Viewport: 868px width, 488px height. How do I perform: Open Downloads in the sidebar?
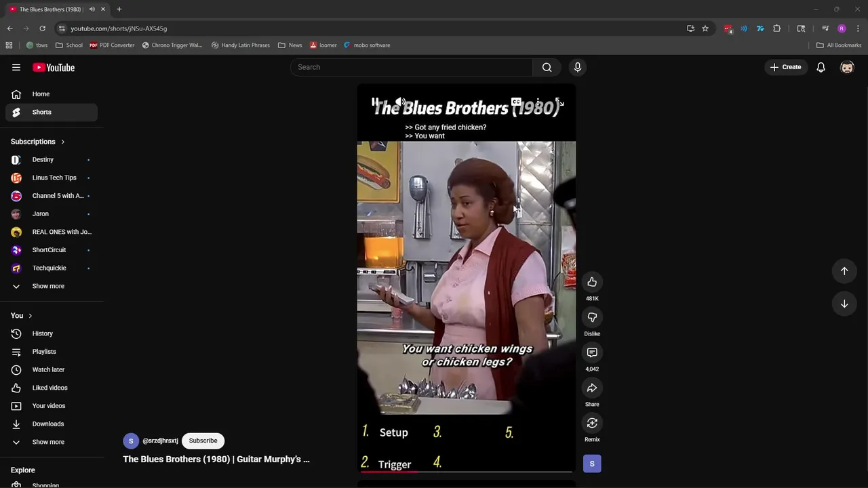point(52,424)
